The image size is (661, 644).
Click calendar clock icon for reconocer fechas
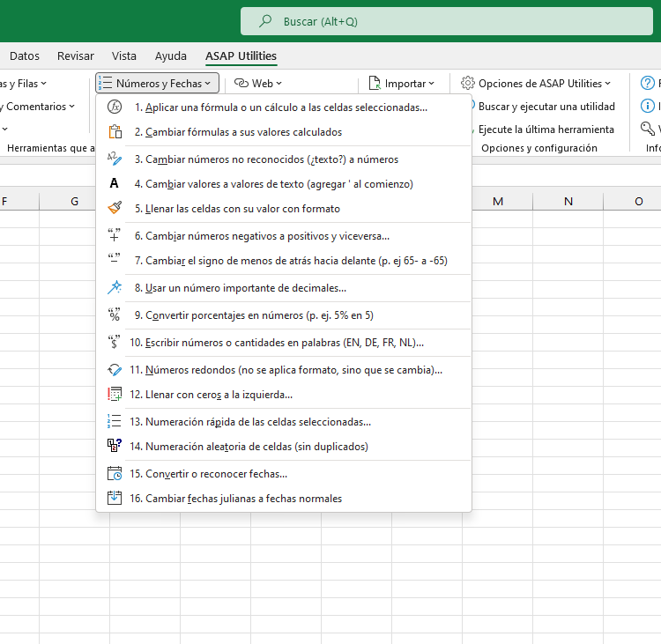pyautogui.click(x=115, y=473)
